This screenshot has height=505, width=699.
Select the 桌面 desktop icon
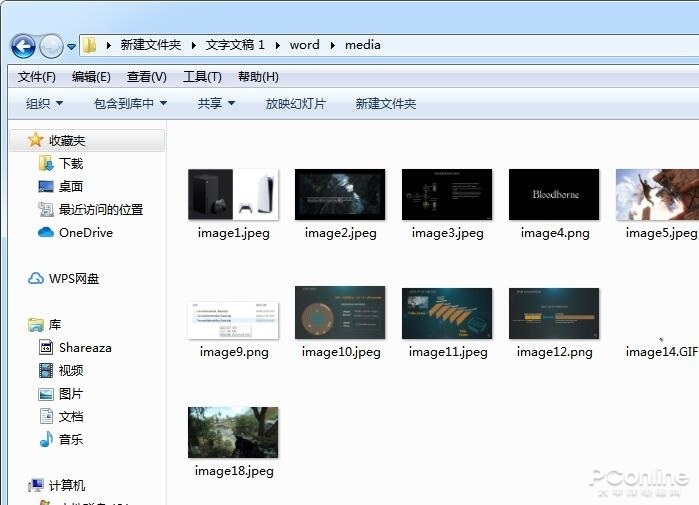pos(46,186)
